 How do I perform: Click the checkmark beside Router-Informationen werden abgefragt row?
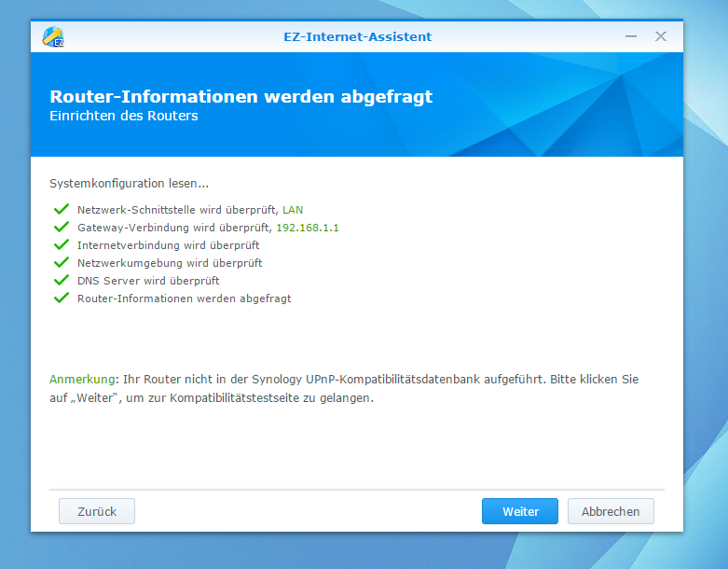62,298
